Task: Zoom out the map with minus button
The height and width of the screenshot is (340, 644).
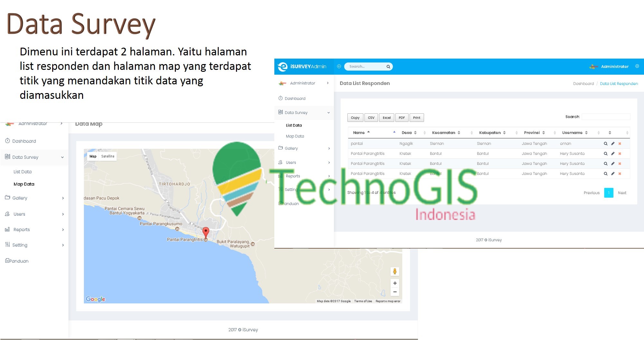Action: click(x=395, y=292)
